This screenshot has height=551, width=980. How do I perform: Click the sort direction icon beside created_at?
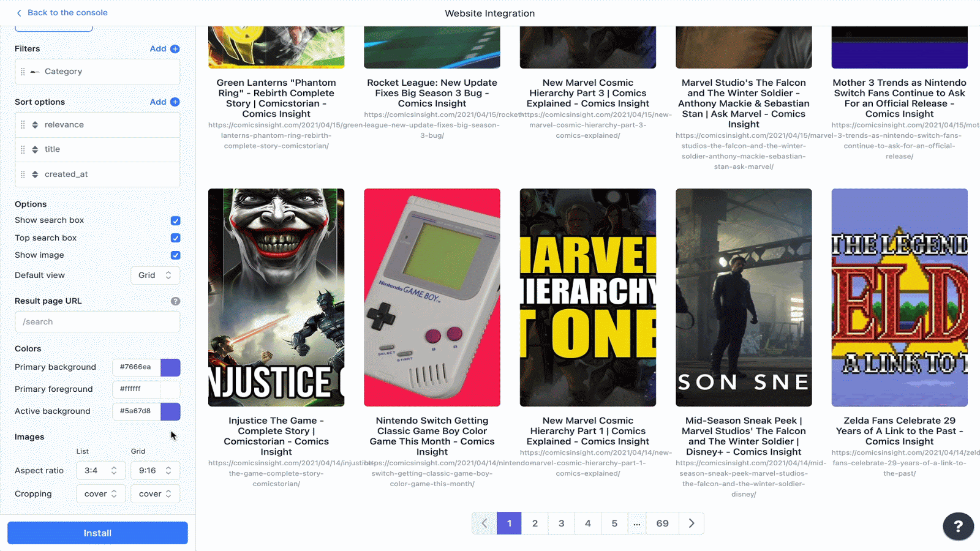click(35, 174)
